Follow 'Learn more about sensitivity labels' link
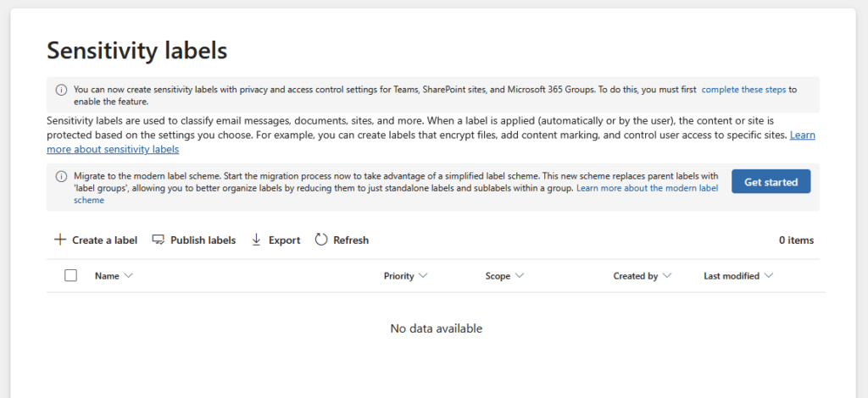The height and width of the screenshot is (398, 868). coord(431,142)
